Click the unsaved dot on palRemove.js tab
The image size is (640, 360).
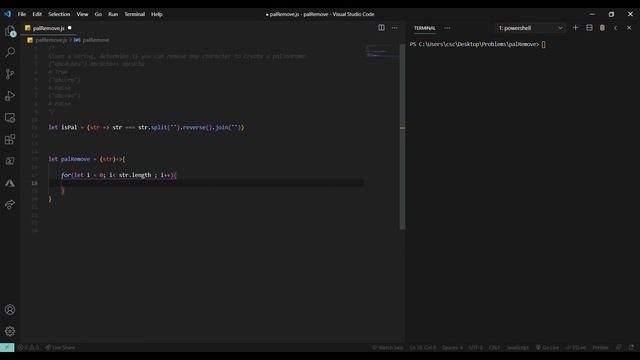tap(69, 28)
